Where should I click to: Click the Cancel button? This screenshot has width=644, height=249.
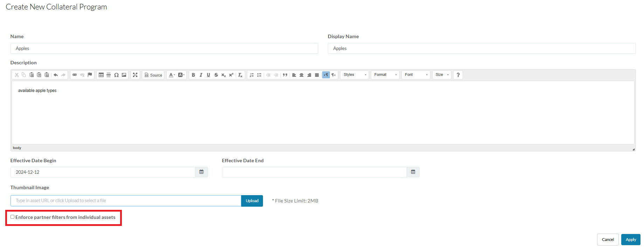pyautogui.click(x=608, y=240)
